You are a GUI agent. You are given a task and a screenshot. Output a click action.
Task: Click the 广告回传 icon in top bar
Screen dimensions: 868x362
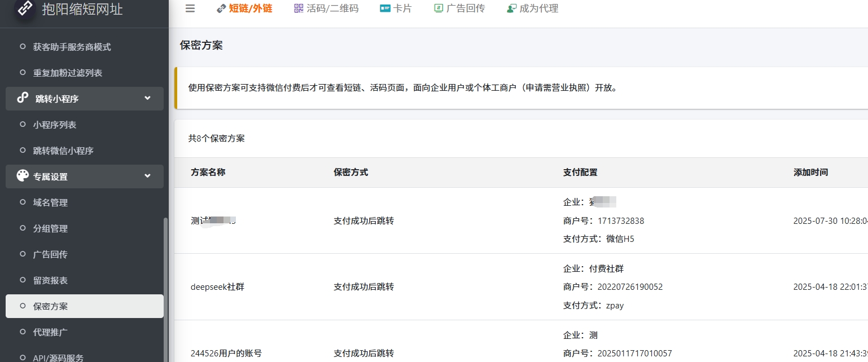click(x=439, y=8)
